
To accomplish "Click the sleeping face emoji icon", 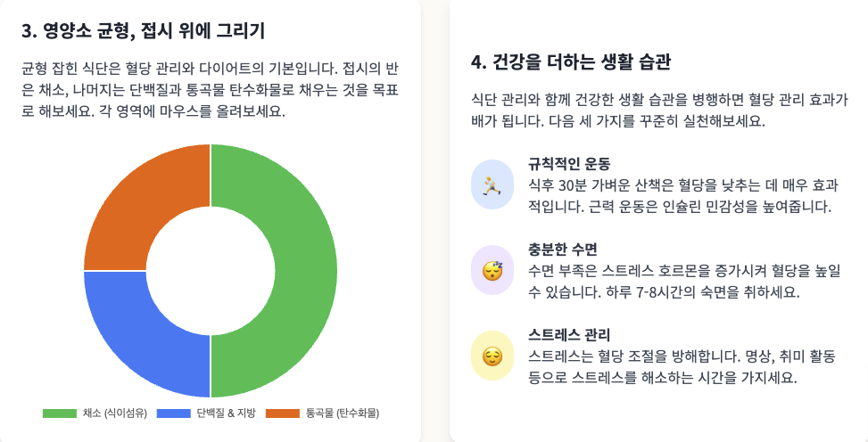I will (492, 271).
